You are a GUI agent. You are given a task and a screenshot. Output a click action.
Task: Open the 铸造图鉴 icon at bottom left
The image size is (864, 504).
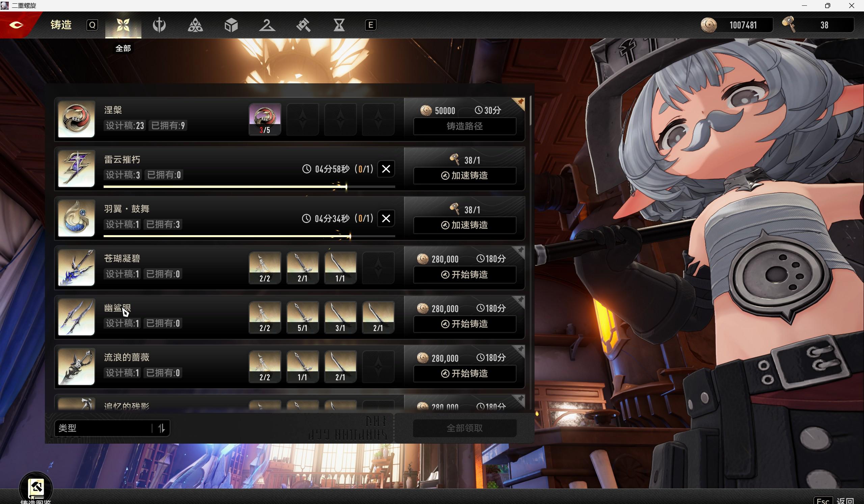[36, 487]
